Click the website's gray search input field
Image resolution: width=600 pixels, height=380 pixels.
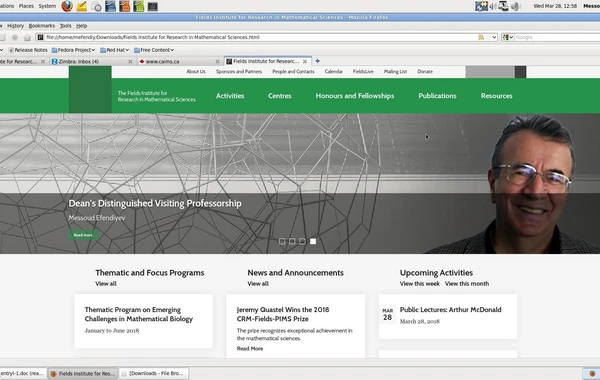click(x=490, y=72)
